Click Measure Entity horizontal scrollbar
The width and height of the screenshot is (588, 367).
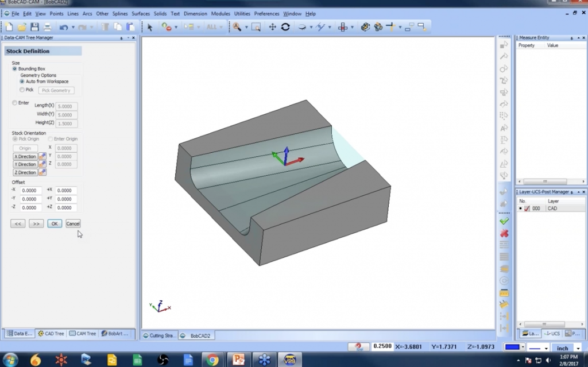click(551, 181)
